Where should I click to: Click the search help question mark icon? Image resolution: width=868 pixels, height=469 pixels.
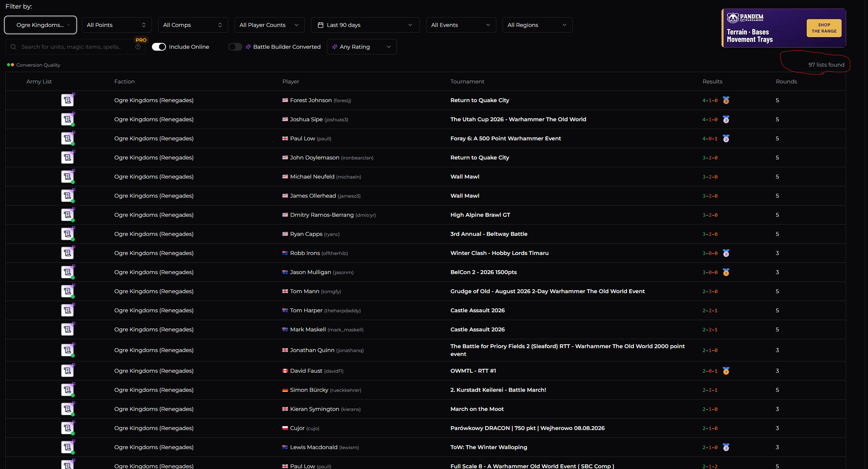138,47
